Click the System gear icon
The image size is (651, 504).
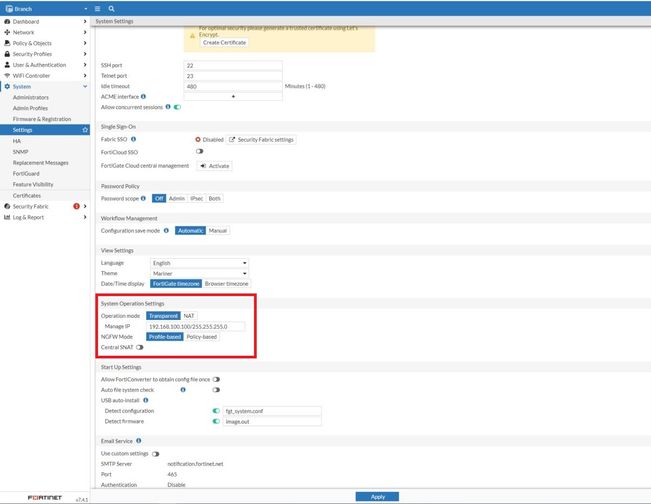click(7, 86)
